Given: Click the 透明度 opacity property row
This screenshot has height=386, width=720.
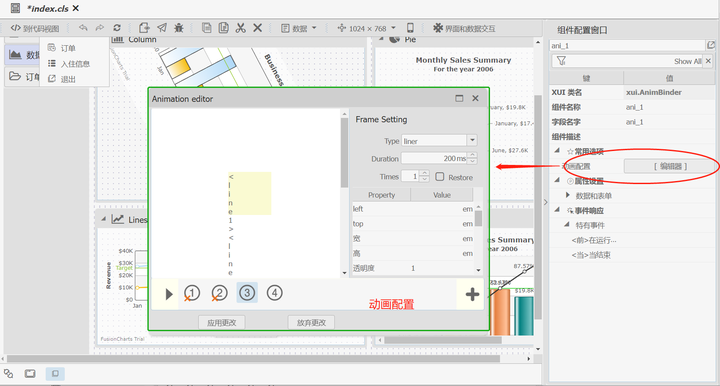Looking at the screenshot, I should (x=413, y=268).
